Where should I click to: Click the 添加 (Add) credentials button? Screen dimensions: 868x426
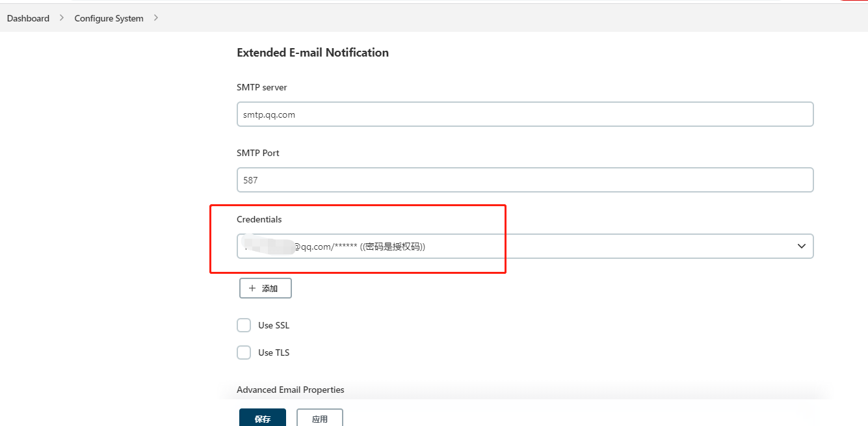click(x=265, y=288)
